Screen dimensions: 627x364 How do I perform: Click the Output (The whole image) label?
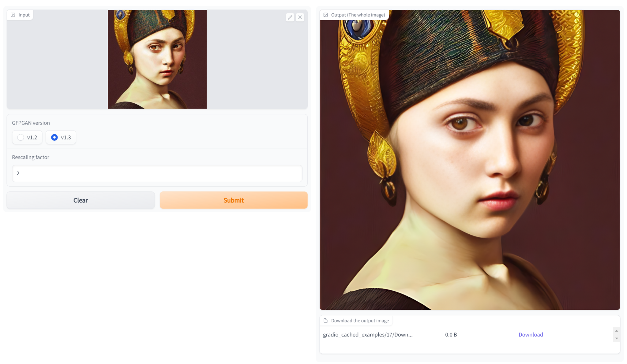(358, 15)
